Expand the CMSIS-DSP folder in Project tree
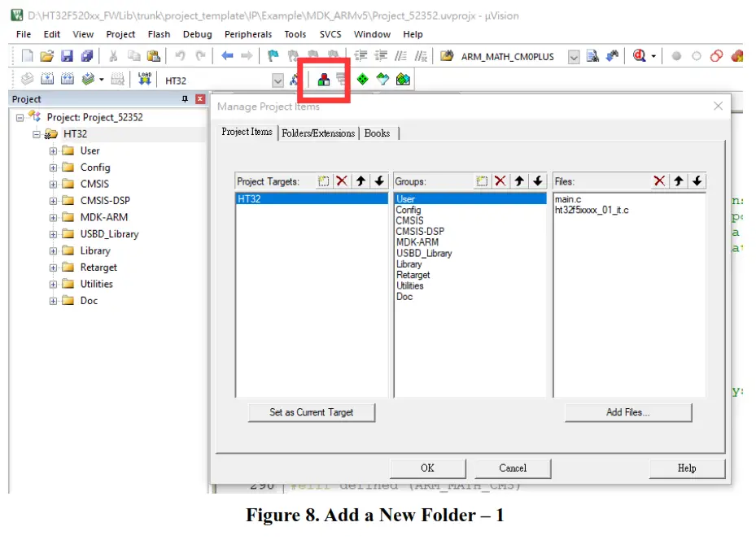 coord(53,201)
